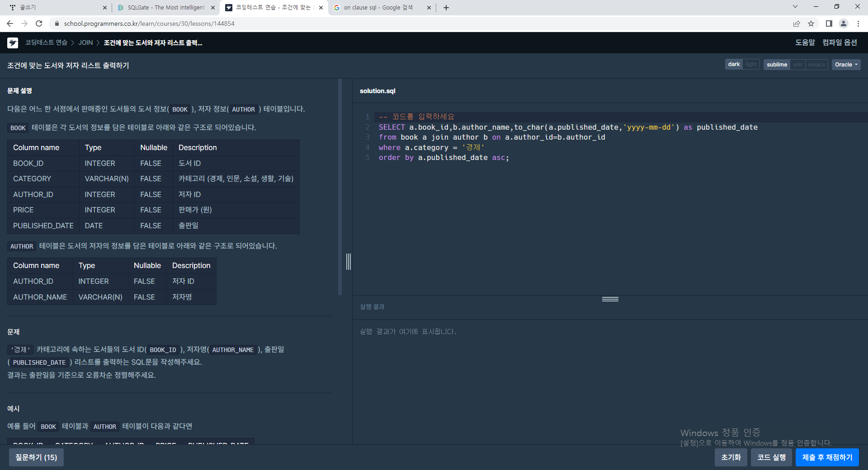The image size is (868, 470).
Task: Close the 글쓰기 tab
Action: click(105, 8)
